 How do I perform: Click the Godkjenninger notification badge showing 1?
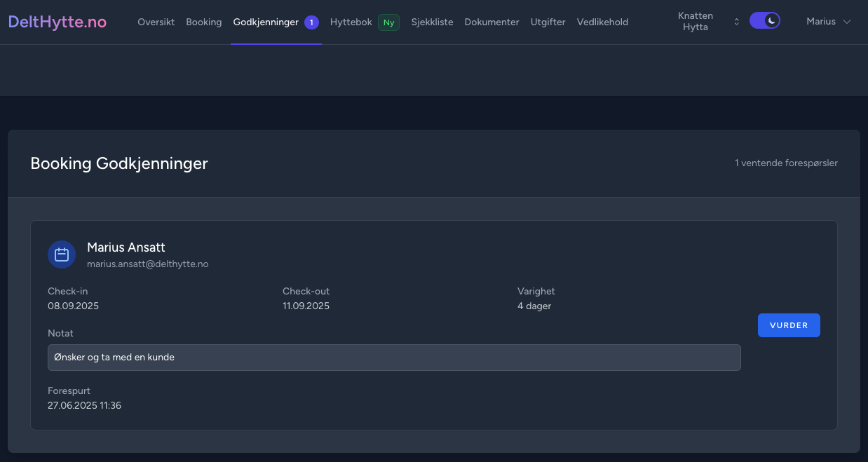pos(311,22)
